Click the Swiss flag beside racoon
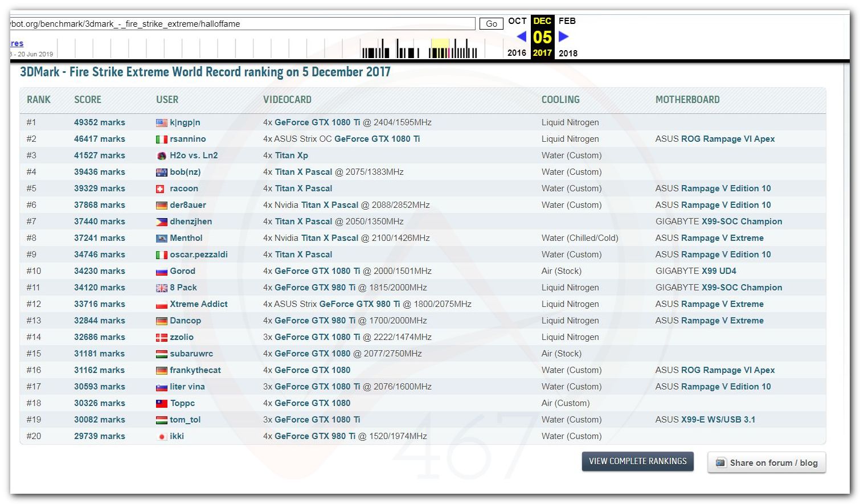Image resolution: width=860 pixels, height=504 pixels. click(161, 189)
